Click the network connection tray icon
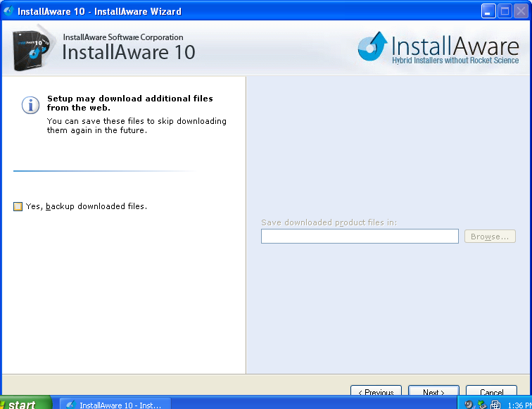 point(495,404)
